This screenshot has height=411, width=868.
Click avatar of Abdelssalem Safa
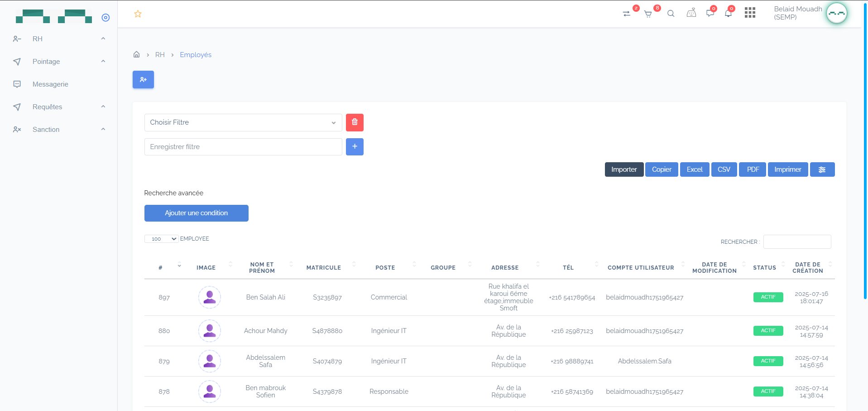210,361
